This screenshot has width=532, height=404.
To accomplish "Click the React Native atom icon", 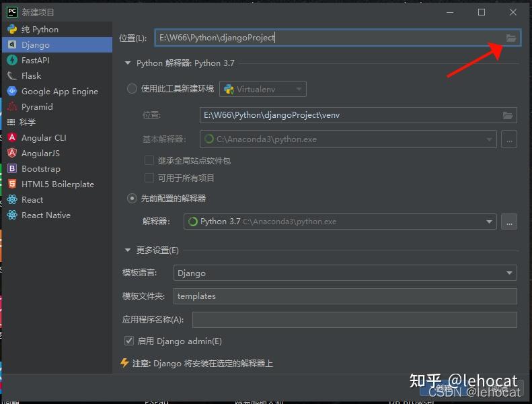I will click(12, 215).
